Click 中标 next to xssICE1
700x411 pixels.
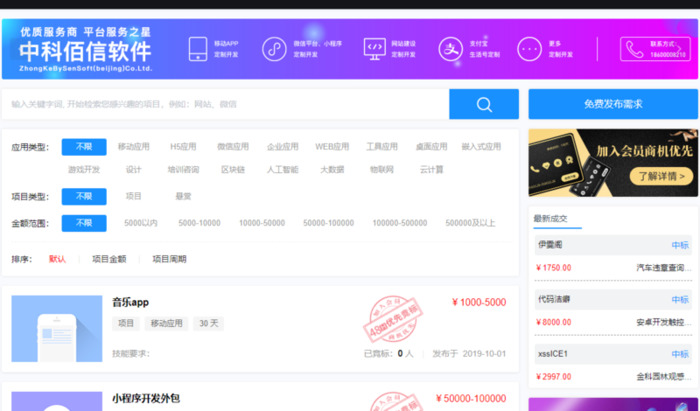(x=680, y=354)
